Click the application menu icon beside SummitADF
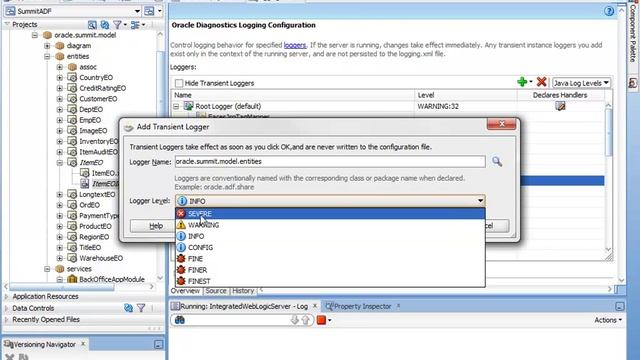The height and width of the screenshot is (360, 640). (149, 11)
